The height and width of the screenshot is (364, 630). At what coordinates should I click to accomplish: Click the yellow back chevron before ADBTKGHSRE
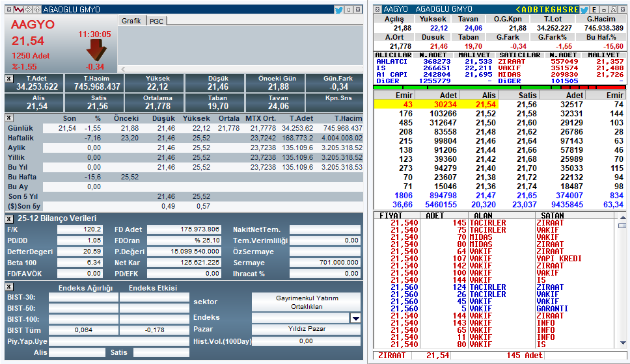(x=518, y=9)
